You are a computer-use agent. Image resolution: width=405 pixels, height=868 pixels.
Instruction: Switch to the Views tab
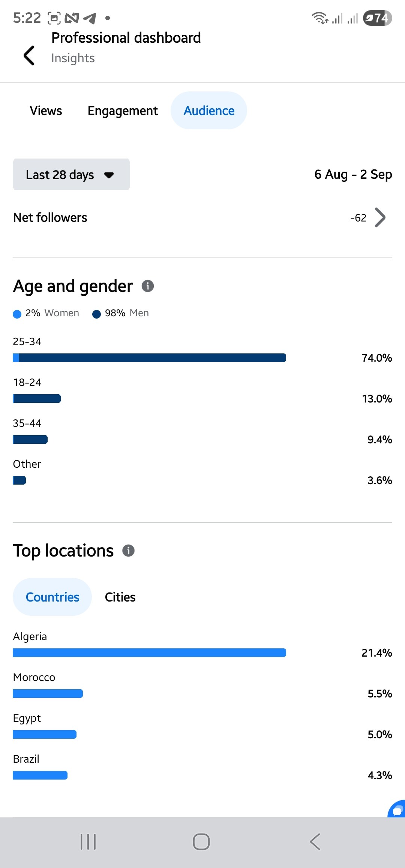46,111
